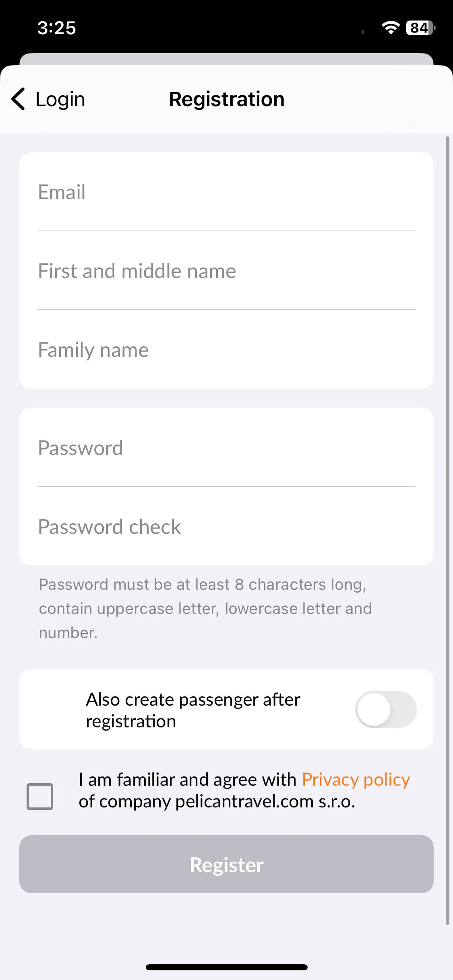Tap the battery indicator icon

[421, 28]
